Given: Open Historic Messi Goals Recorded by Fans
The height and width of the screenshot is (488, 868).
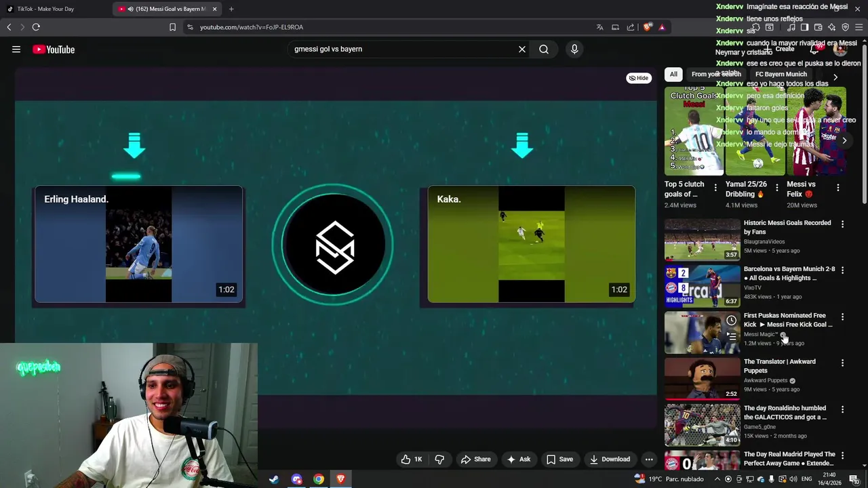Looking at the screenshot, I should click(702, 239).
